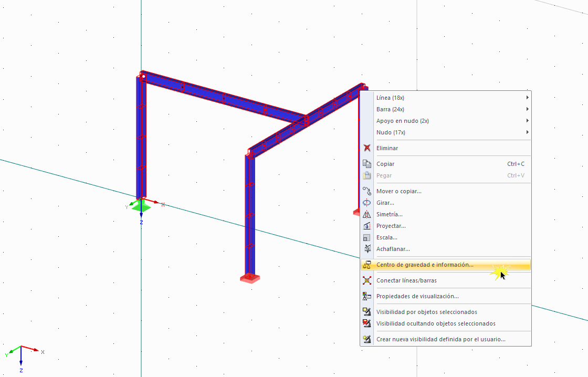Open the Nudo (17x) menu entry
Screen dimensions: 588x377
(x=446, y=132)
